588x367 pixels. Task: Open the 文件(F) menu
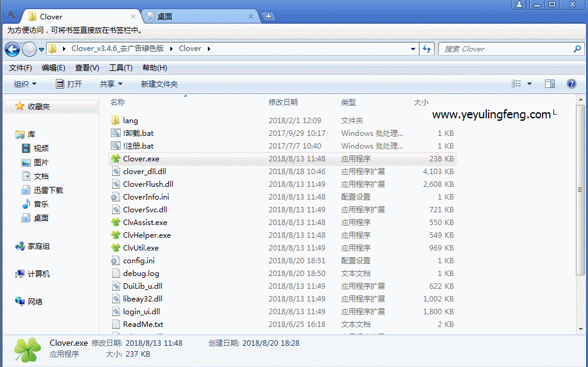tap(20, 68)
